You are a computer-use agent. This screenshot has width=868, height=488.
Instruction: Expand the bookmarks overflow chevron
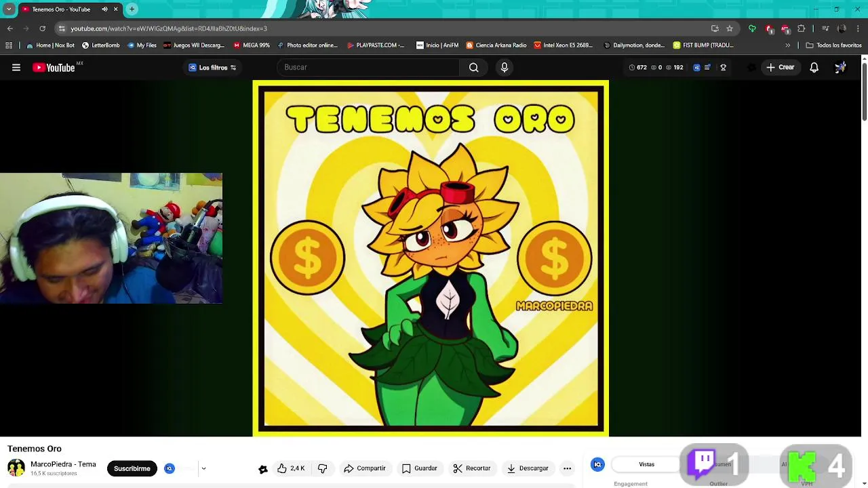tap(787, 45)
